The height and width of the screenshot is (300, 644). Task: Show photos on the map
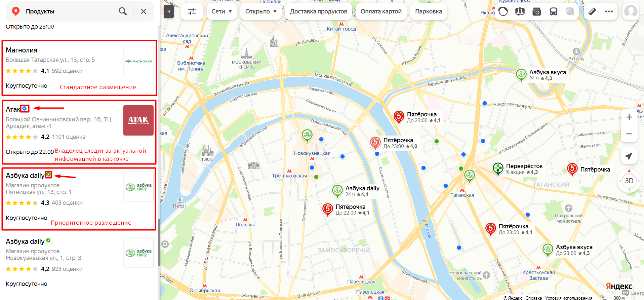[537, 11]
